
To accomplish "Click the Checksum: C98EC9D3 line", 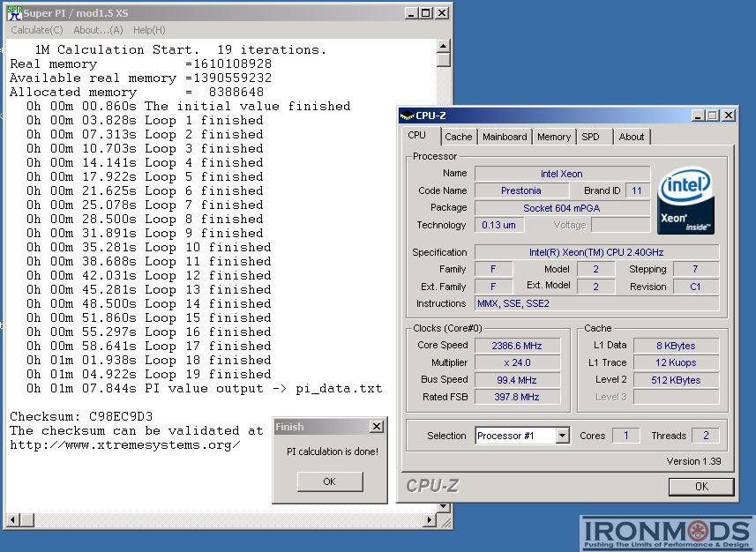I will 81,416.
